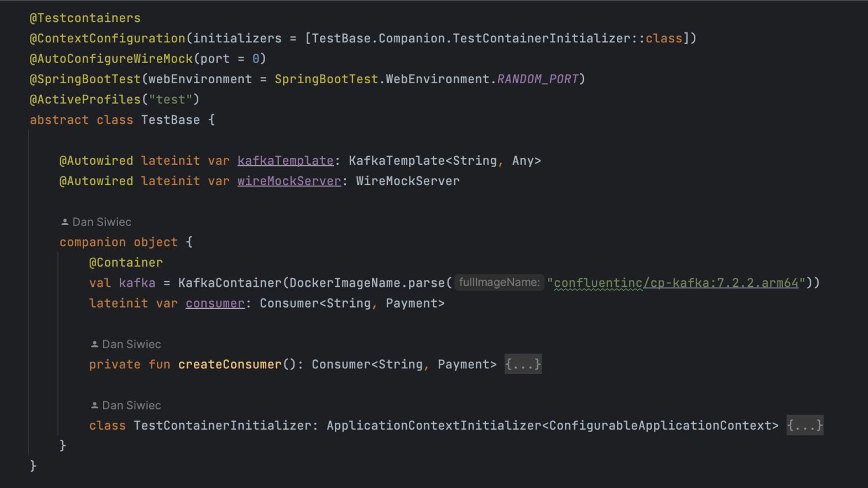
Task: Click the confluentinc/cp-kafka image string
Action: click(x=676, y=283)
